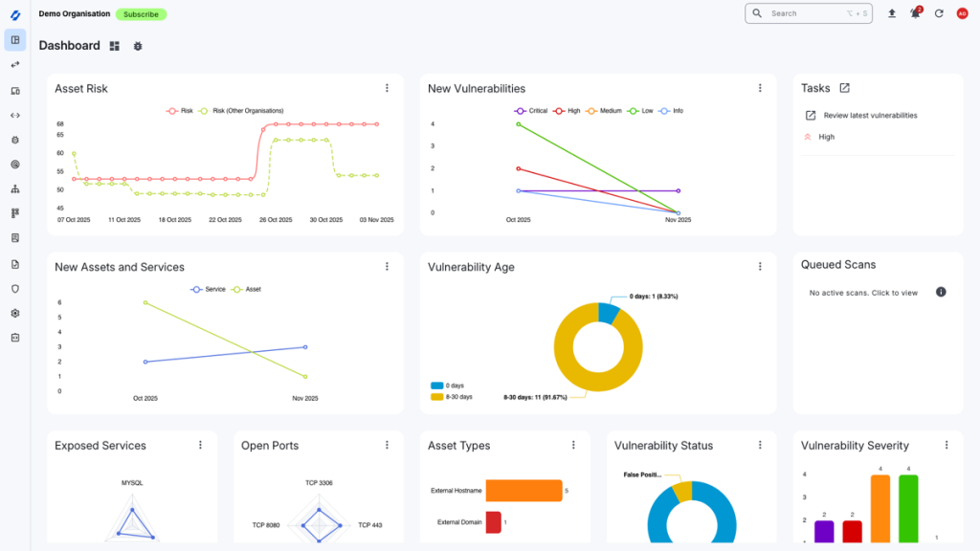This screenshot has width=980, height=551.
Task: Open the Asset Risk card options menu
Action: (387, 87)
